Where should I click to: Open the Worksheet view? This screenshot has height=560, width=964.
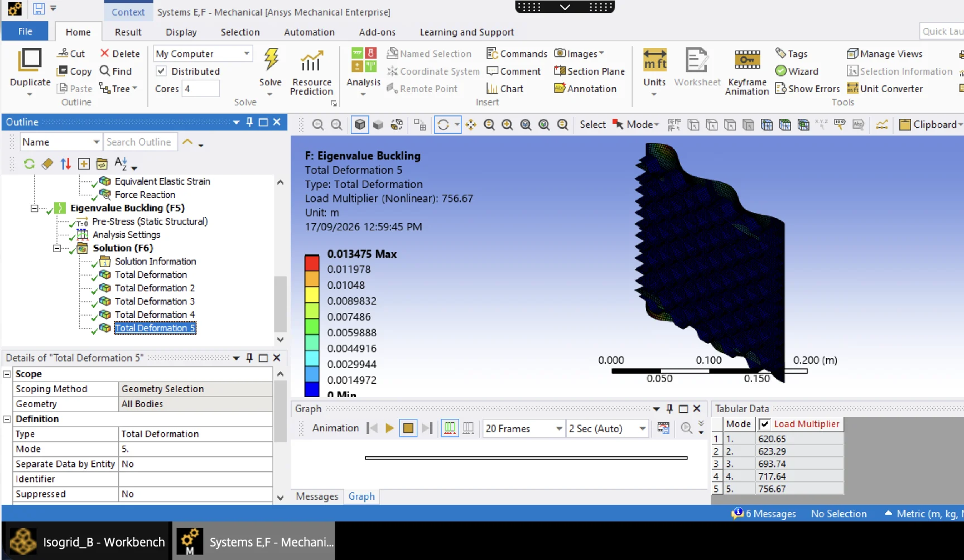(x=697, y=68)
